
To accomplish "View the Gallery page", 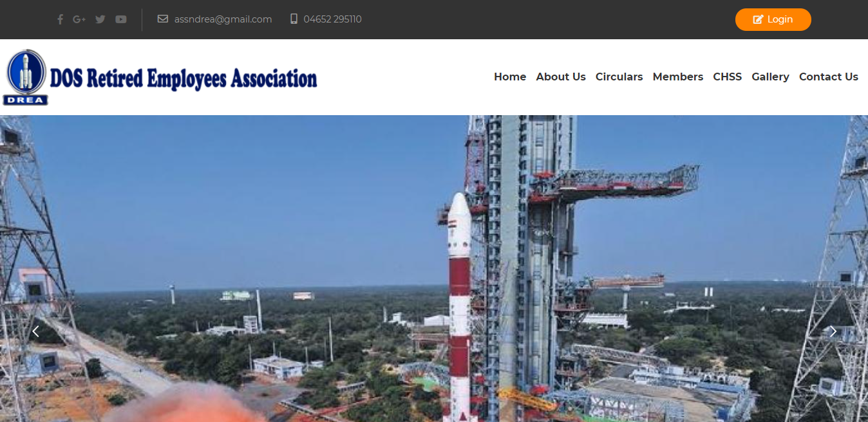I will [770, 77].
